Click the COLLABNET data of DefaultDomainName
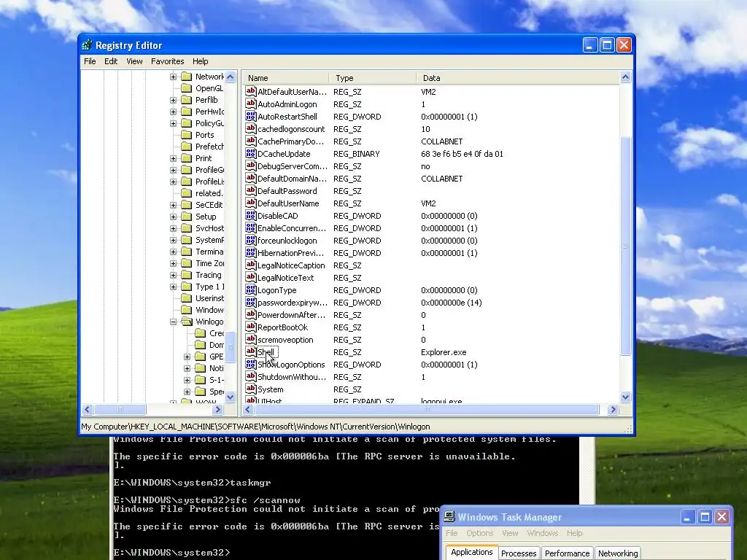Image resolution: width=747 pixels, height=560 pixels. click(x=441, y=179)
